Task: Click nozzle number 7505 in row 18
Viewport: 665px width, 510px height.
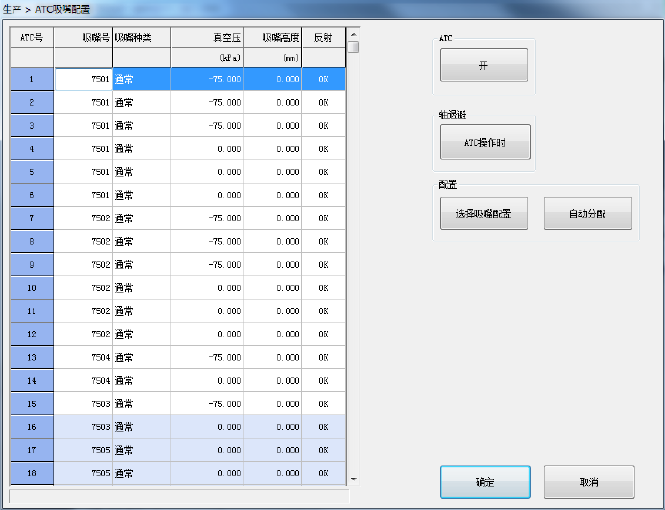Action: point(83,473)
